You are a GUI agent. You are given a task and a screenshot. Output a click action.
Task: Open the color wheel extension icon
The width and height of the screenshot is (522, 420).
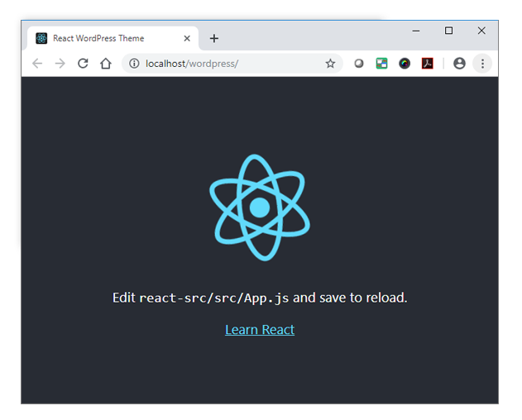pyautogui.click(x=405, y=63)
